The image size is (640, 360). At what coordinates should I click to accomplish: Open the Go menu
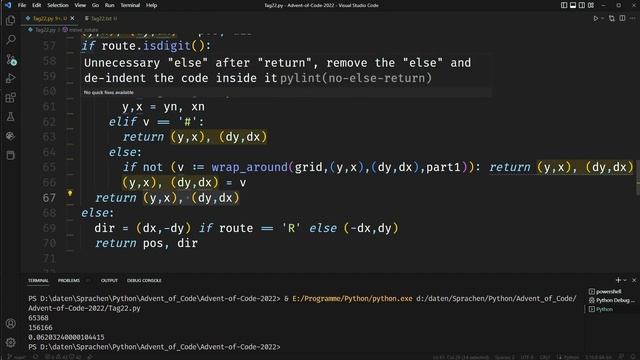(95, 5)
